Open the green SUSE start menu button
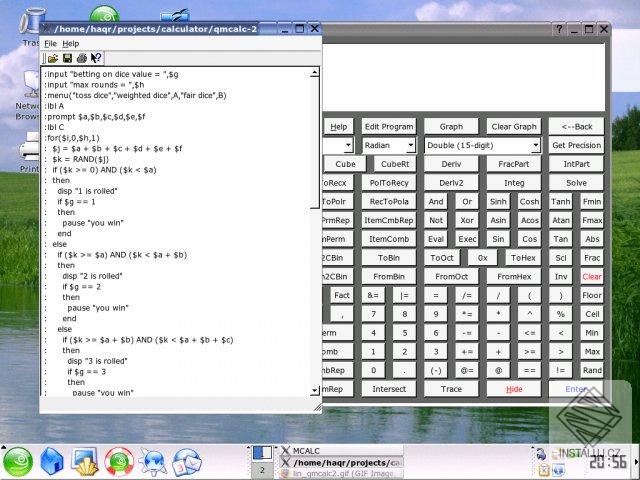This screenshot has height=480, width=640. pos(18,462)
